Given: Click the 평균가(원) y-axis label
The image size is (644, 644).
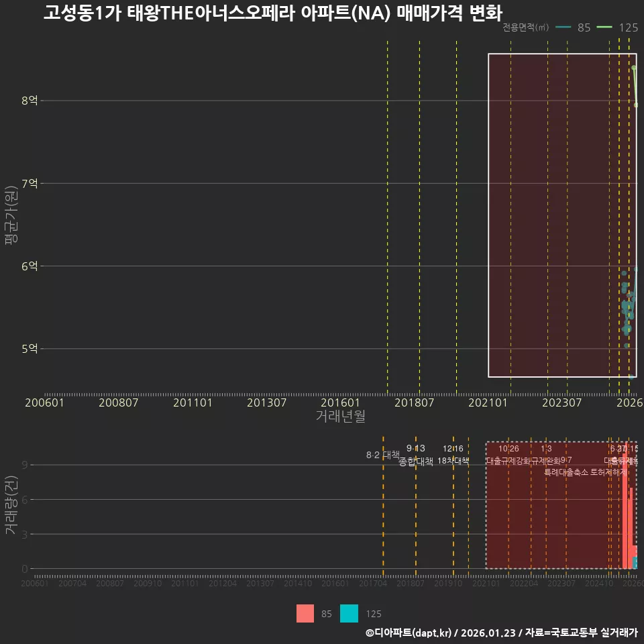Looking at the screenshot, I should (x=10, y=215).
